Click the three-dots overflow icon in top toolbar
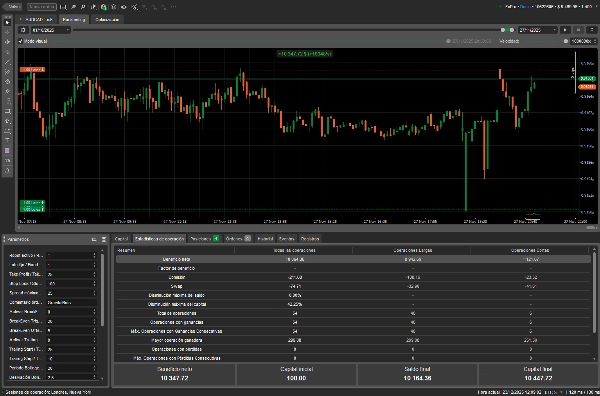 click(x=173, y=7)
